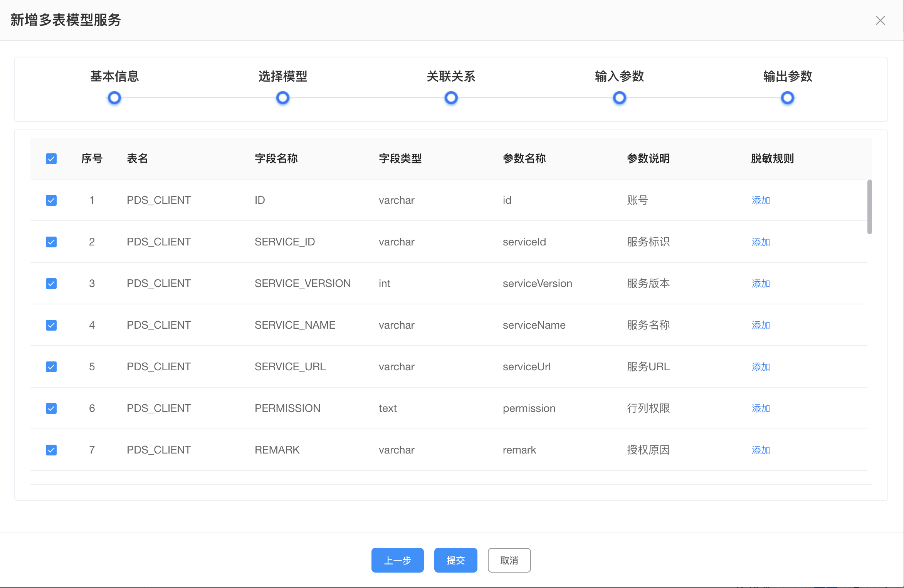This screenshot has height=588, width=904.
Task: Close the 新增多表模型服务 dialog
Action: pyautogui.click(x=880, y=20)
